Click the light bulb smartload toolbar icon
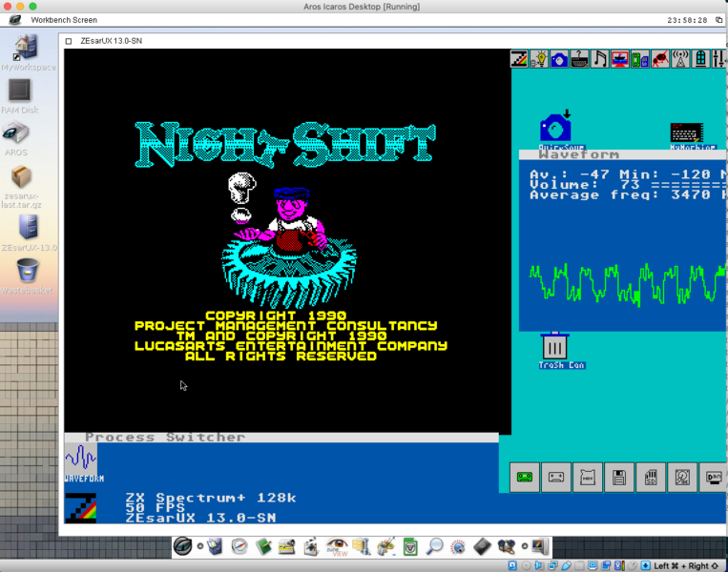This screenshot has height=572, width=728. pos(539,59)
